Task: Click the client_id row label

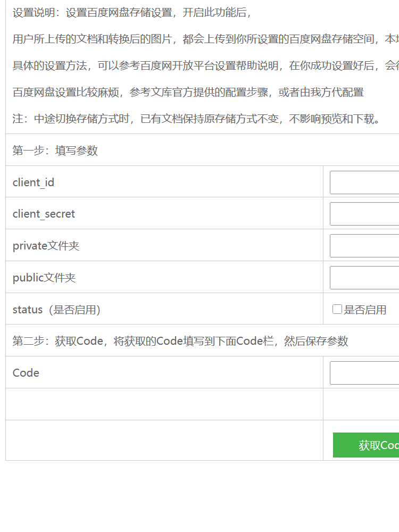Action: [x=34, y=182]
